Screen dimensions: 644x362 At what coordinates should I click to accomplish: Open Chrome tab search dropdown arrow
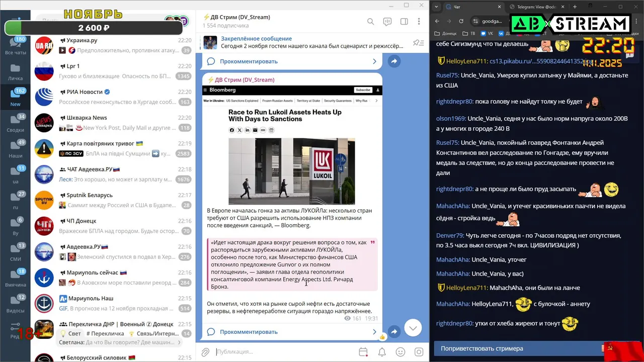click(436, 7)
